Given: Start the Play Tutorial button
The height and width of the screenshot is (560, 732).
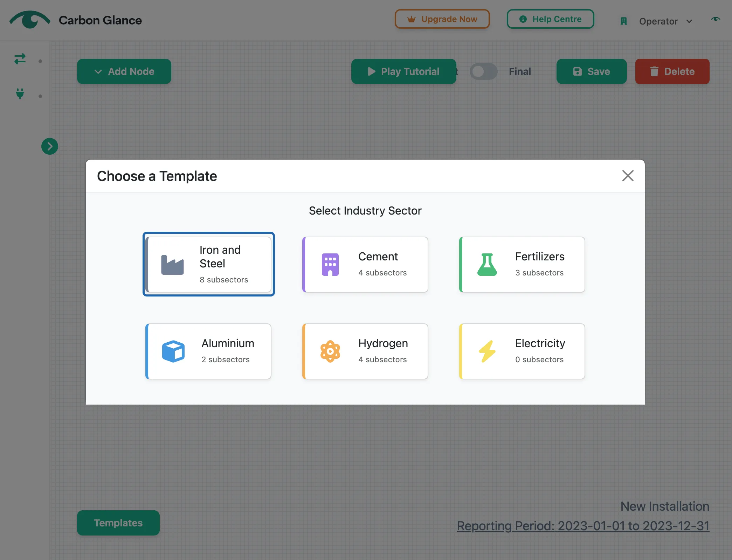Looking at the screenshot, I should (x=403, y=71).
